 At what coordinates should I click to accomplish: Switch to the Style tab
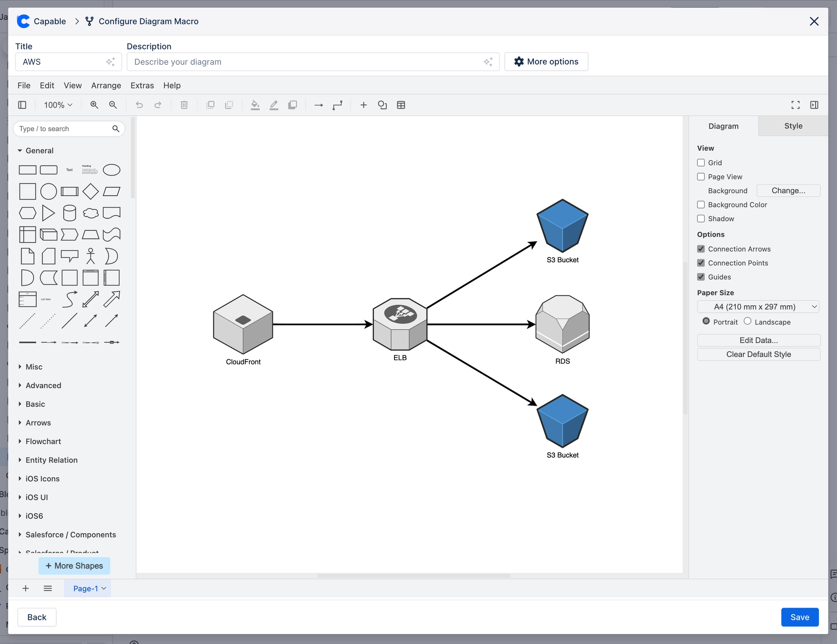[792, 126]
